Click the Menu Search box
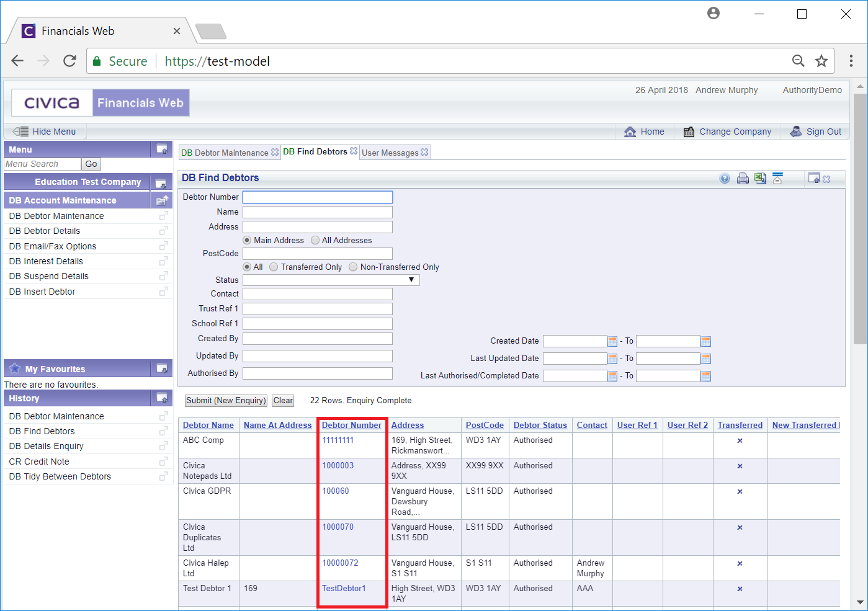 point(42,164)
